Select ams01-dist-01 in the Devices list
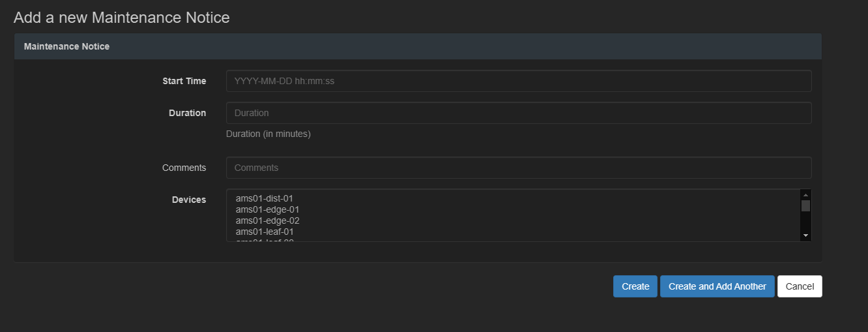This screenshot has height=332, width=868. pos(266,198)
